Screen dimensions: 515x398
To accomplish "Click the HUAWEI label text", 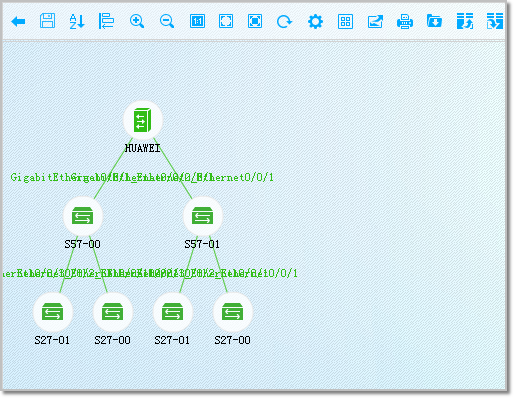I will [143, 148].
